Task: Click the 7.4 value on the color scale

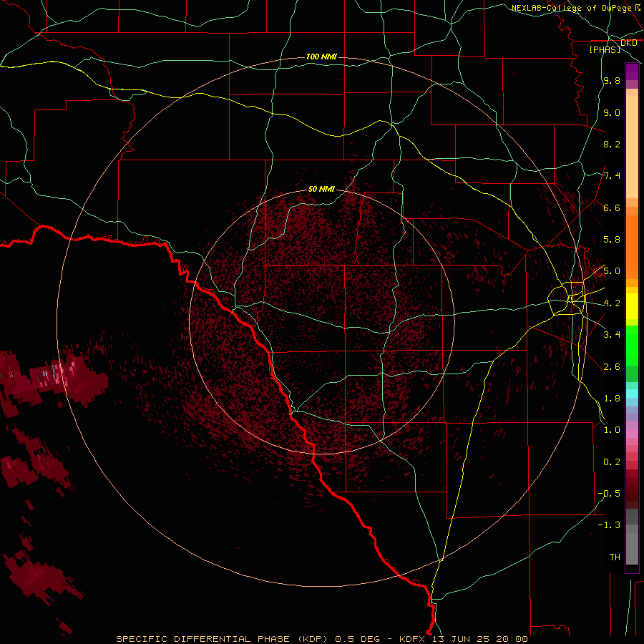Action: [612, 176]
